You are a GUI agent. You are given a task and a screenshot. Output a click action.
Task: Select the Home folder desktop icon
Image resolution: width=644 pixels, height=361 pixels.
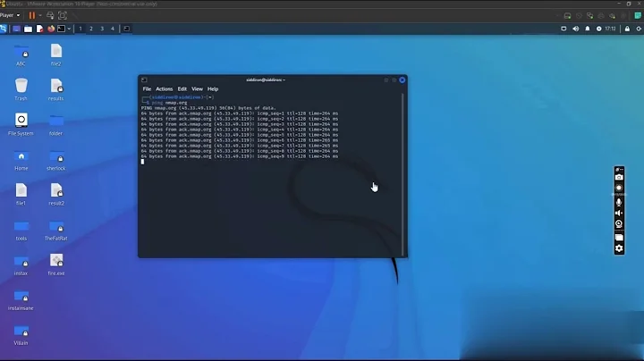(x=21, y=160)
